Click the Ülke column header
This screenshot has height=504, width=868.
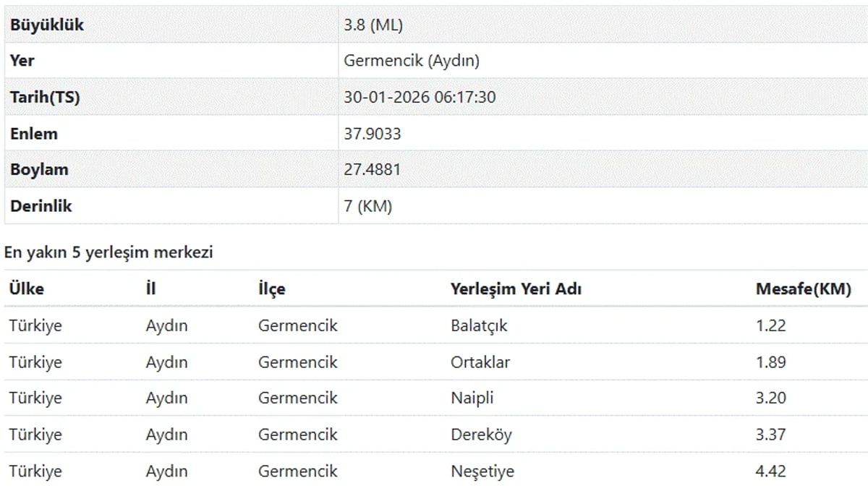coord(27,289)
